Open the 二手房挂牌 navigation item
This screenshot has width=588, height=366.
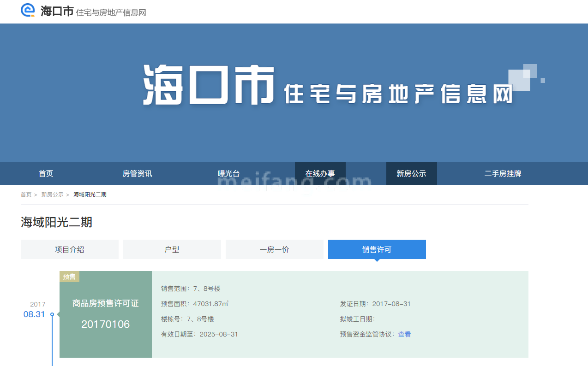[503, 174]
